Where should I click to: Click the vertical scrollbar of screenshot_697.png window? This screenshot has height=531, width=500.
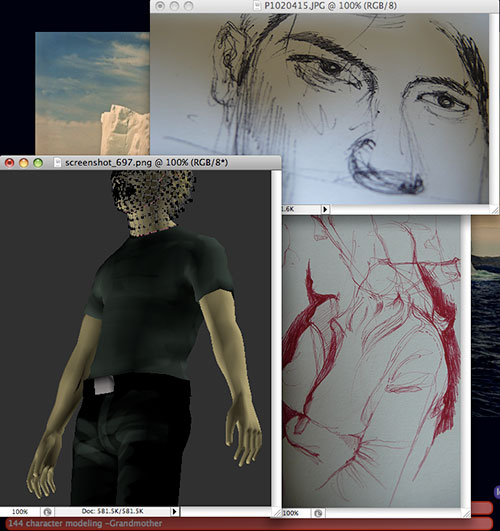coord(276,339)
